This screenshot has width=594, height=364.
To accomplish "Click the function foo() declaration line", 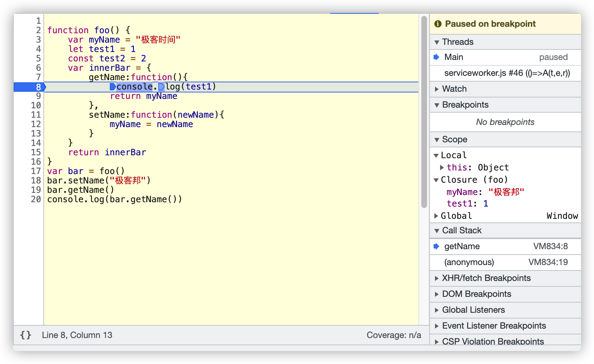I will (89, 30).
